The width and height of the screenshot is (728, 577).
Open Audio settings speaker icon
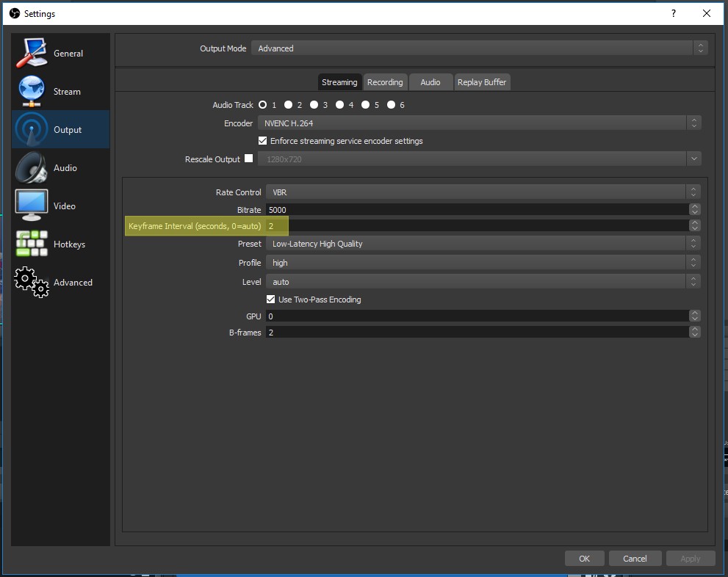coord(32,167)
